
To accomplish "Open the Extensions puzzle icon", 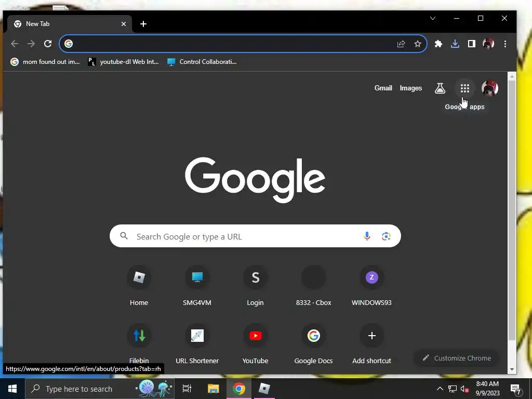I will [x=438, y=44].
